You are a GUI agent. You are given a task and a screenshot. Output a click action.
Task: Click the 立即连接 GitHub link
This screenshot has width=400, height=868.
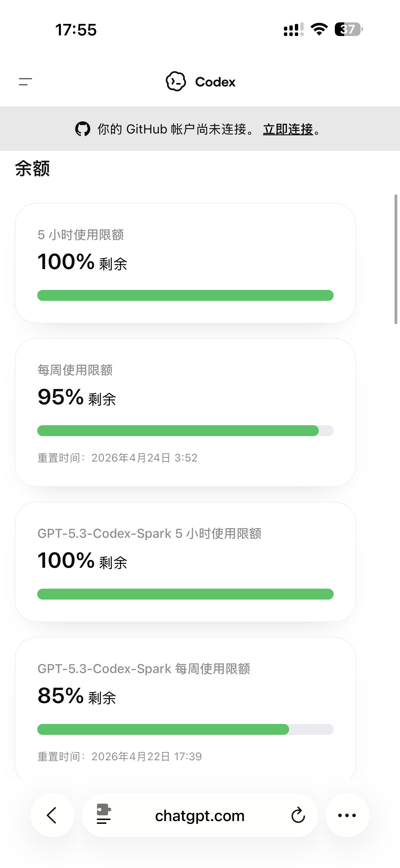pyautogui.click(x=288, y=130)
